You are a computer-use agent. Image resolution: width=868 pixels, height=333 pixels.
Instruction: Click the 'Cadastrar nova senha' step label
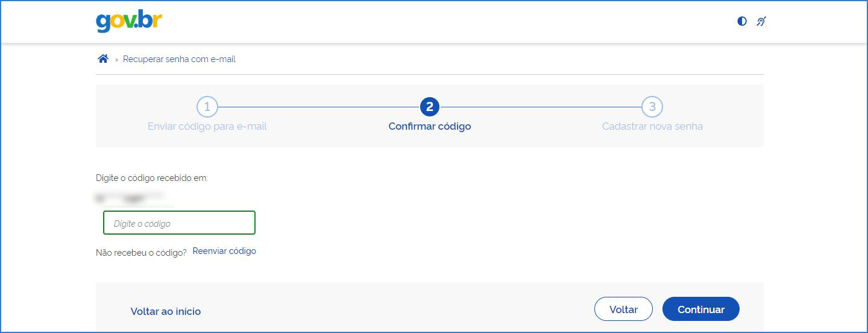click(x=652, y=127)
